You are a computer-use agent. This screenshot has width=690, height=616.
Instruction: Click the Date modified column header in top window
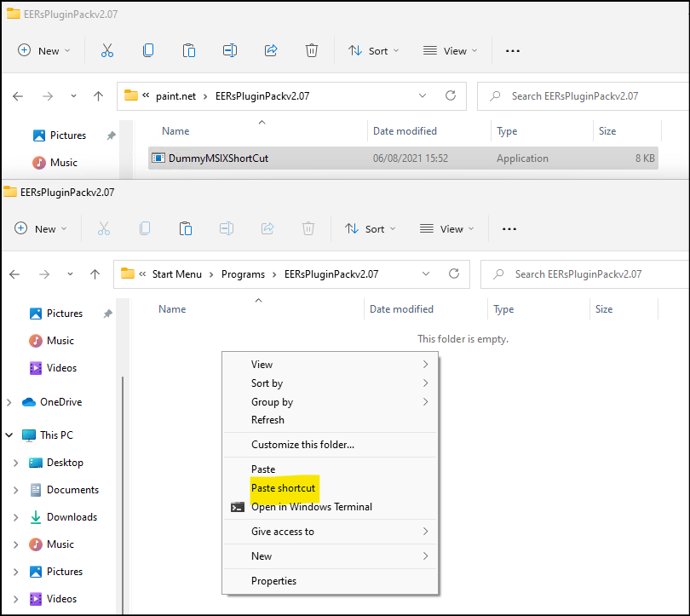pyautogui.click(x=405, y=131)
